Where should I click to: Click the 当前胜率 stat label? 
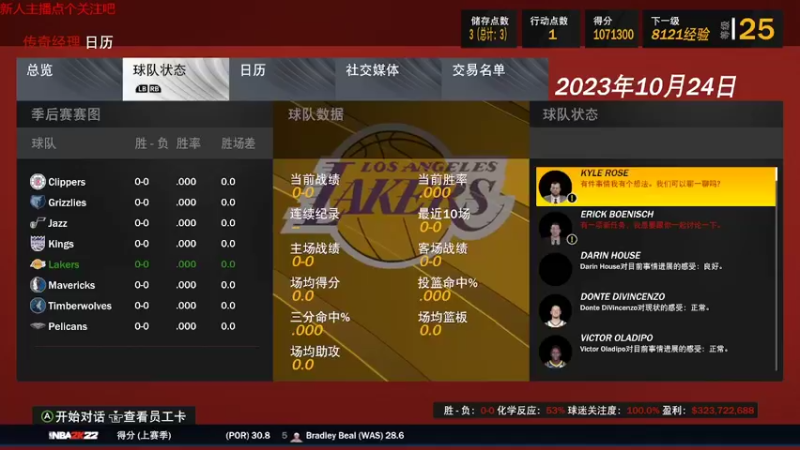pyautogui.click(x=442, y=180)
